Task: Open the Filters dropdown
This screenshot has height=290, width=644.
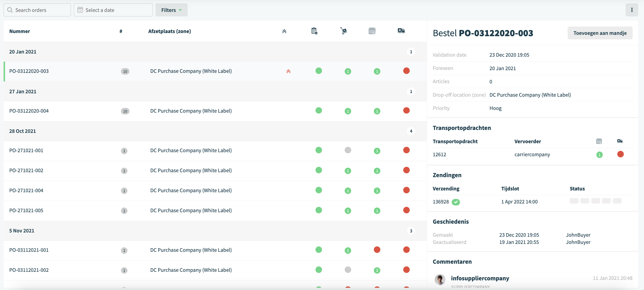Action: (171, 10)
